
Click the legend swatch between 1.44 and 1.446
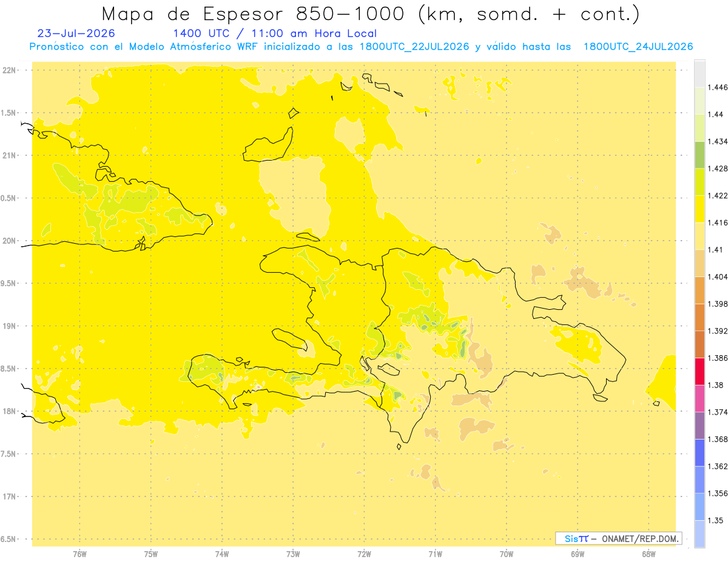[699, 101]
